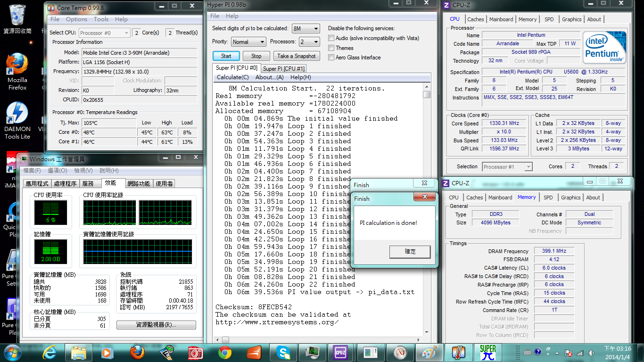Image resolution: width=644 pixels, height=362 pixels.
Task: Click the volume speaker tray icon
Action: (592, 353)
